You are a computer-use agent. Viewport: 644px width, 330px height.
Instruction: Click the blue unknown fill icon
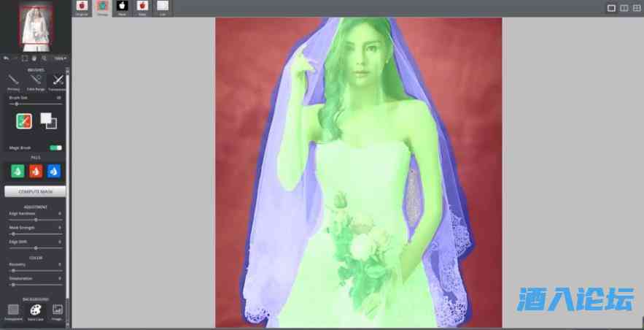(54, 171)
